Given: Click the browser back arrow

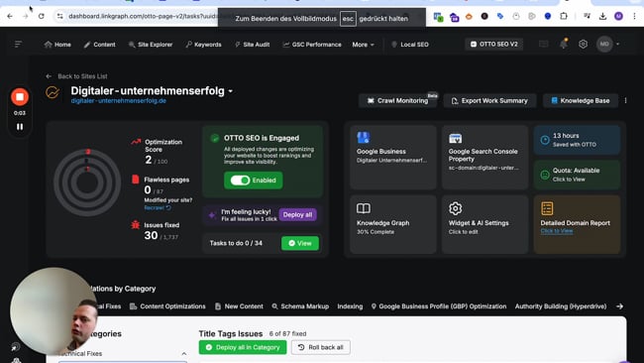Looking at the screenshot, I should pos(10,16).
